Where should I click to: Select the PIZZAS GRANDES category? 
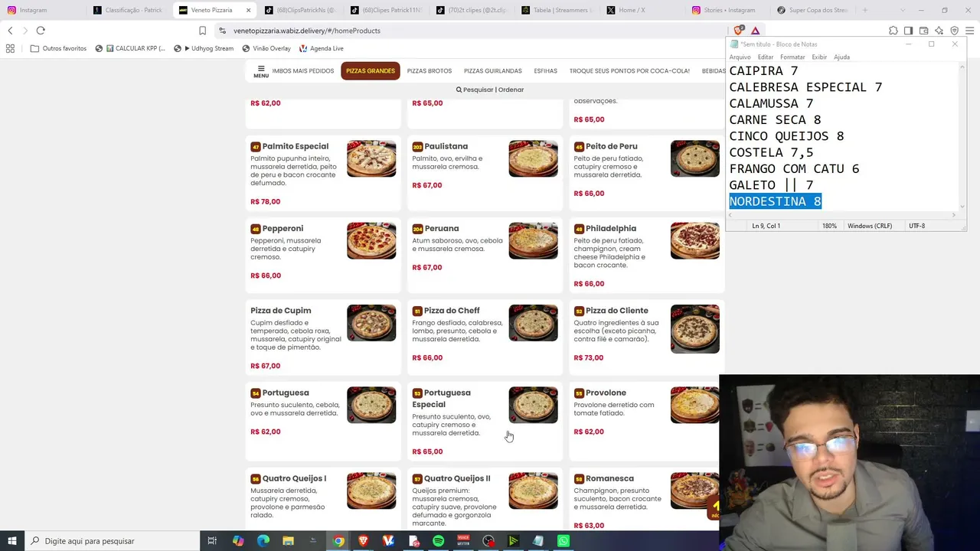[371, 71]
